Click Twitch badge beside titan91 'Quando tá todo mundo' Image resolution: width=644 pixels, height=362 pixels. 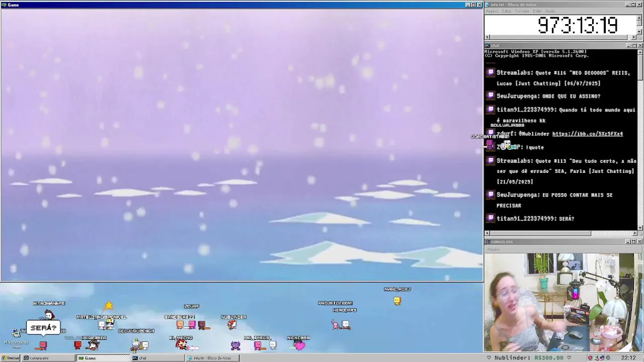(491, 109)
